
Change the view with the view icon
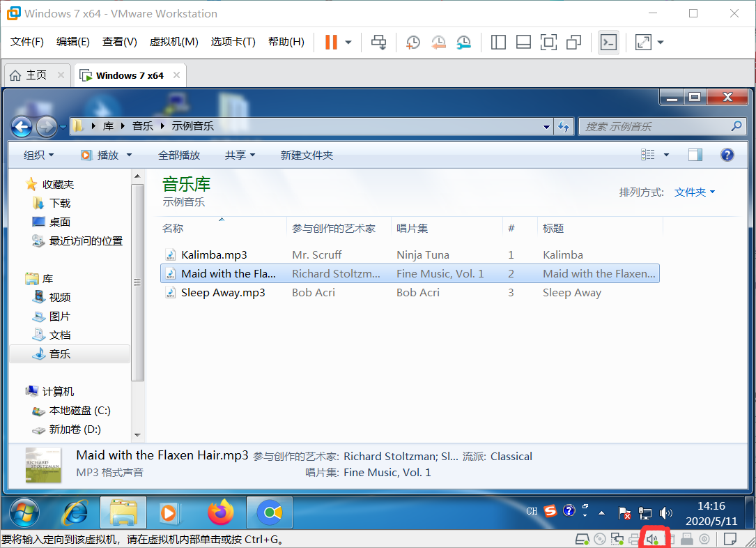[x=647, y=155]
